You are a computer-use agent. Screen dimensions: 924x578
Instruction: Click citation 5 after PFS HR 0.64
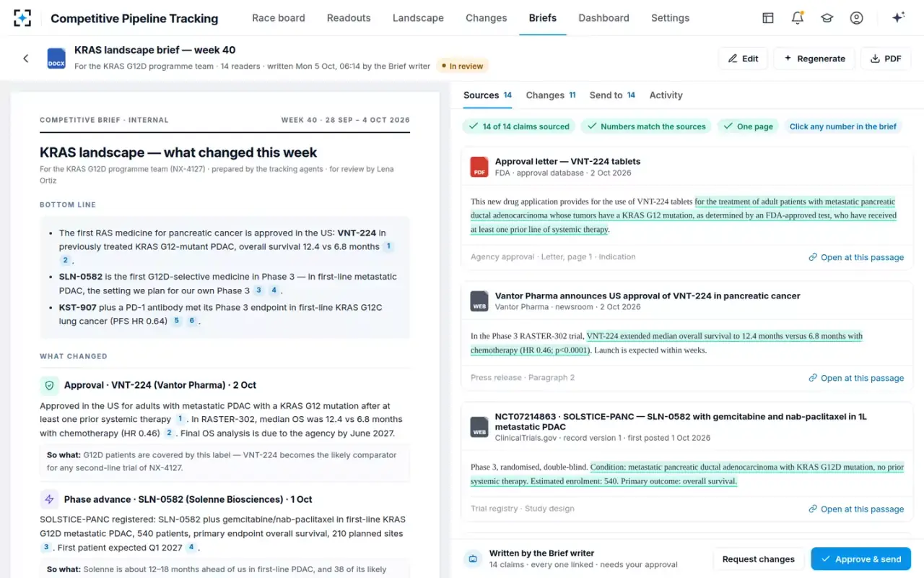(176, 321)
